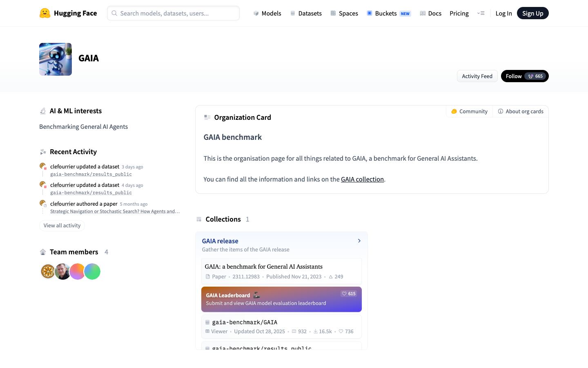Expand the extra navigation menu icon
This screenshot has width=588, height=368.
pyautogui.click(x=481, y=13)
